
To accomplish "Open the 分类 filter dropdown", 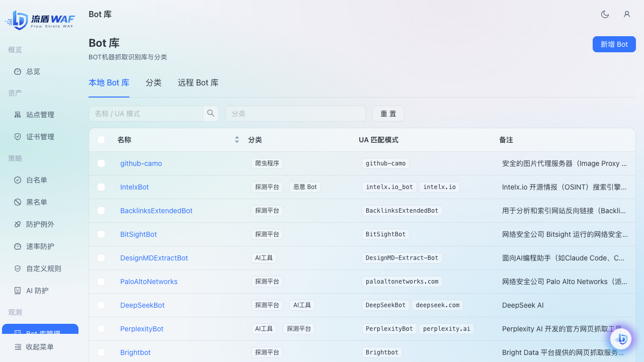I will tap(296, 114).
